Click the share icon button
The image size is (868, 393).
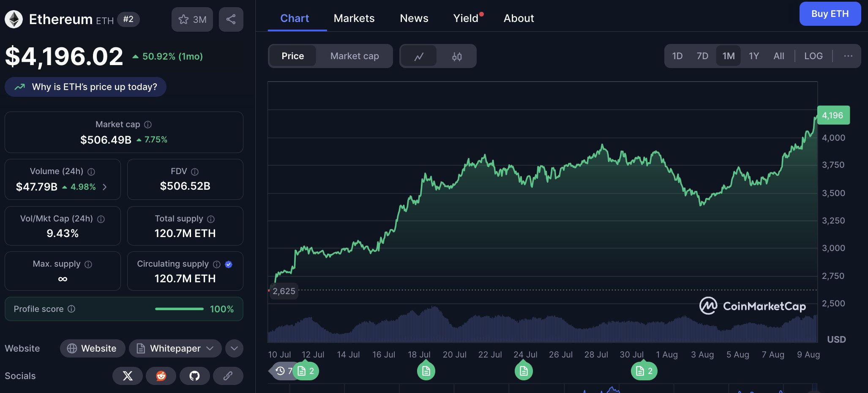pos(231,19)
